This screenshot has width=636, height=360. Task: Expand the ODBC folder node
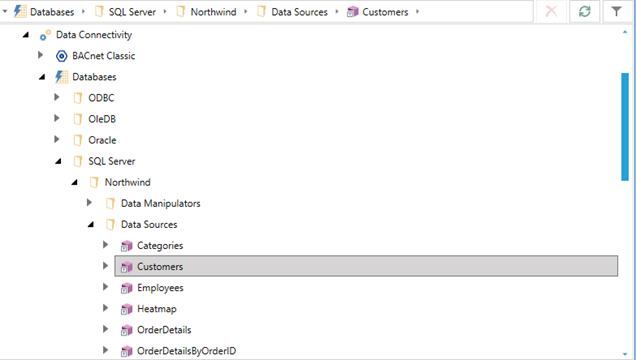pyautogui.click(x=57, y=97)
